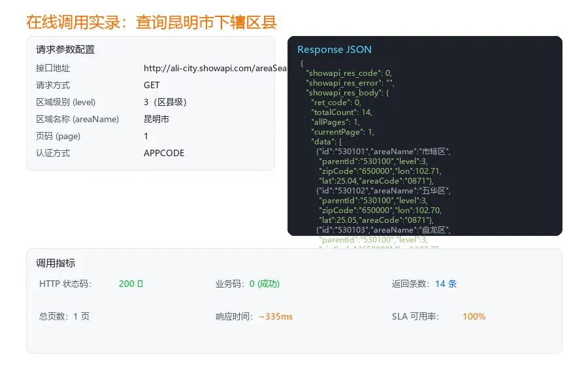Click the JSON entry with id 530103 盘龙区

click(x=384, y=229)
